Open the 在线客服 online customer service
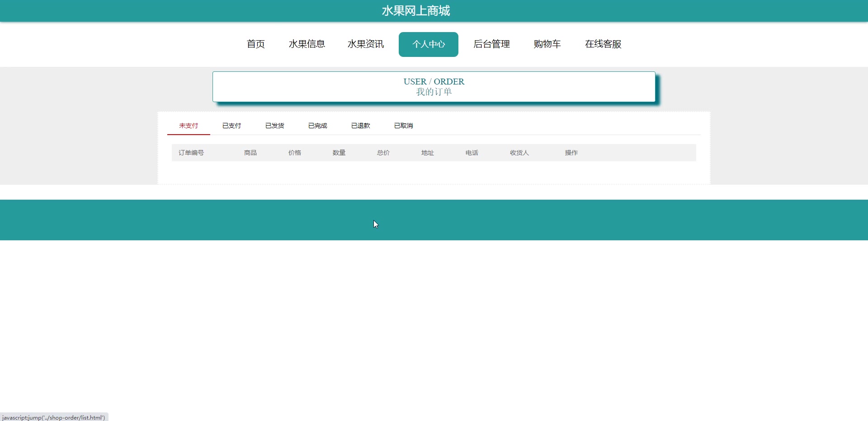The image size is (868, 421). [603, 44]
